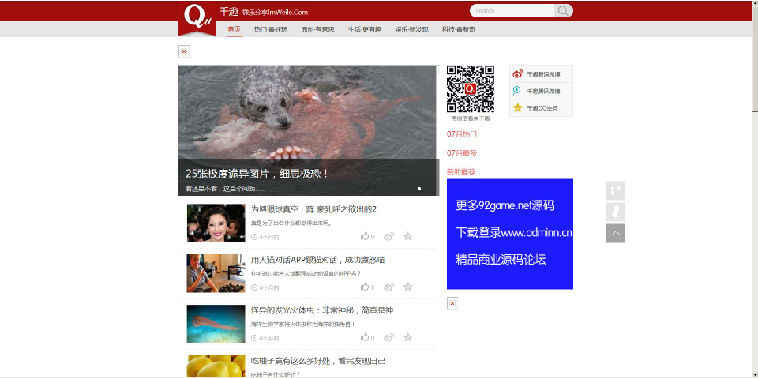Image resolution: width=758 pixels, height=378 pixels.
Task: Open the fourth navigation tab in header
Action: (364, 29)
